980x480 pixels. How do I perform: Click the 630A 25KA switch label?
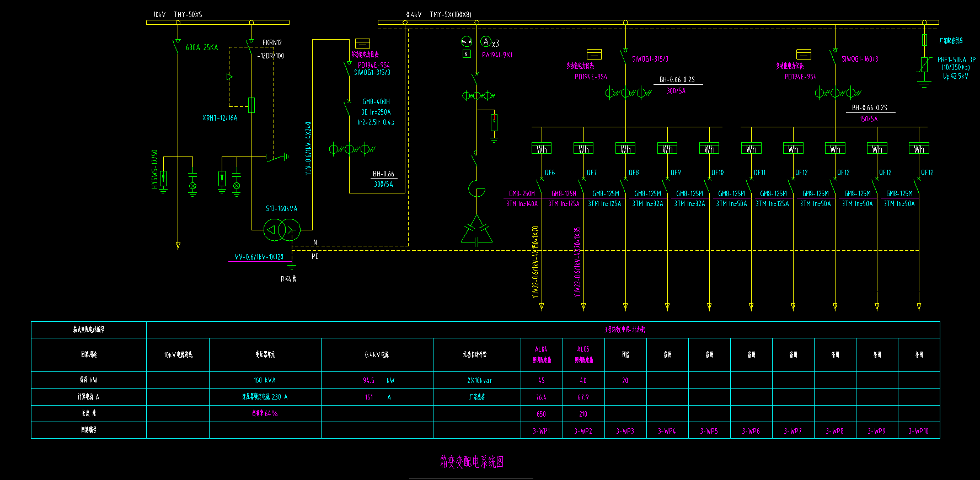202,48
